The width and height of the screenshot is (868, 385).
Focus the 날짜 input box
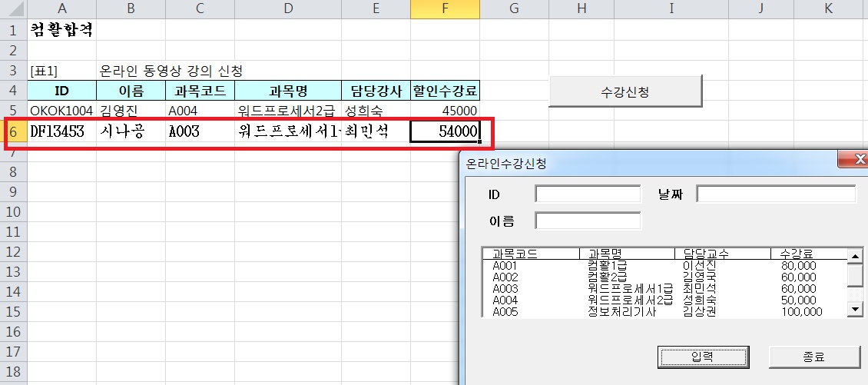(x=776, y=194)
